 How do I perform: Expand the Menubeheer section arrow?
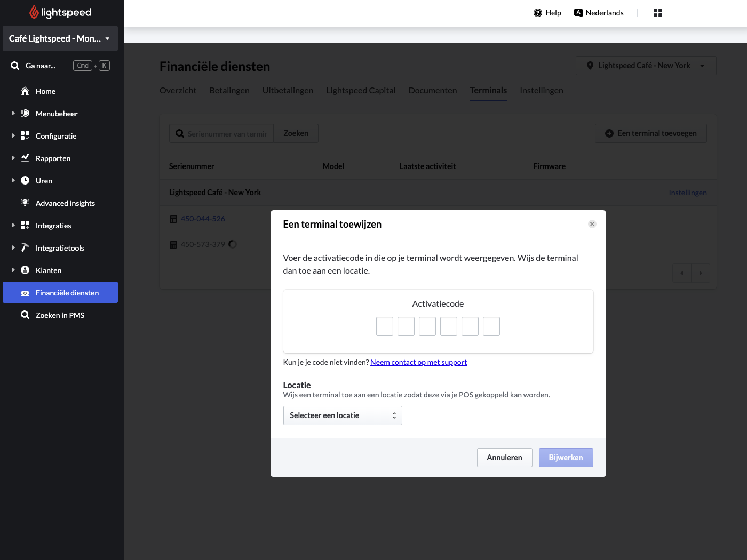pyautogui.click(x=13, y=114)
